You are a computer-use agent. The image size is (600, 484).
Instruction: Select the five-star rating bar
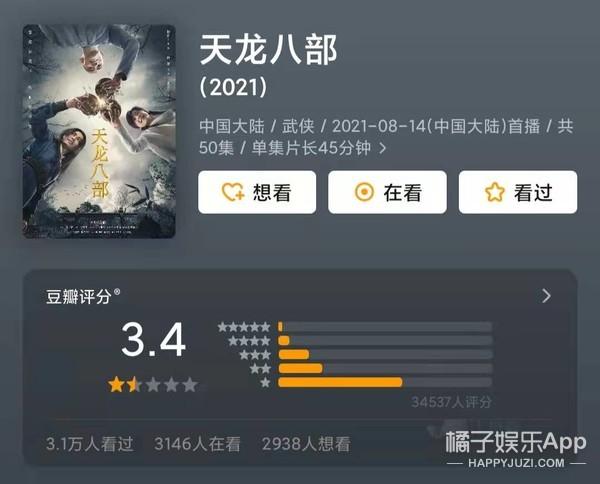[x=385, y=327]
